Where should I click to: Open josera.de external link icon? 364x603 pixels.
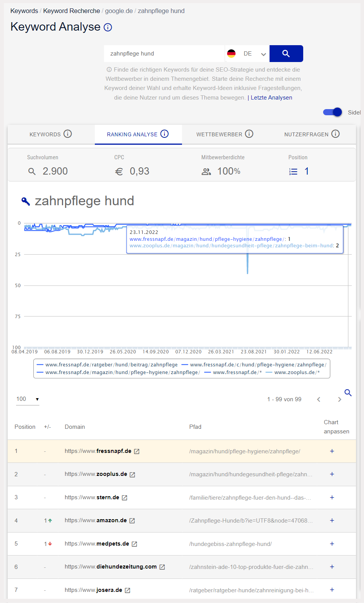coord(128,590)
